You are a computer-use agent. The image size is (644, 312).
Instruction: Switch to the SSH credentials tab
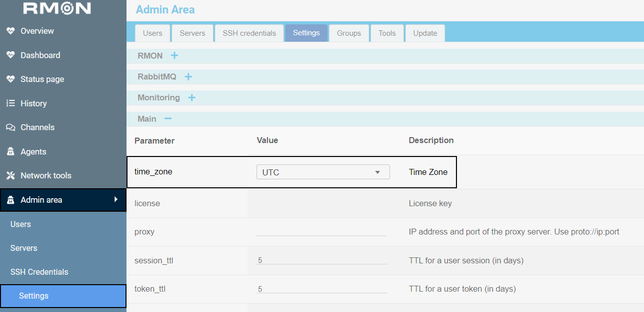[x=249, y=33]
